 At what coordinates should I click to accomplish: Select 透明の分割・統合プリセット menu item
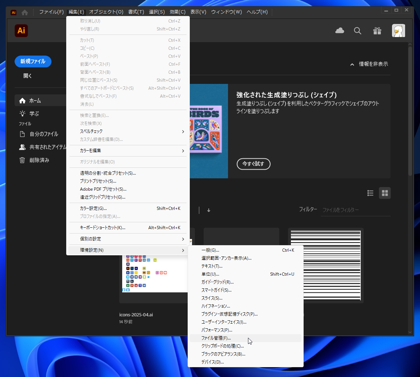pos(128,173)
